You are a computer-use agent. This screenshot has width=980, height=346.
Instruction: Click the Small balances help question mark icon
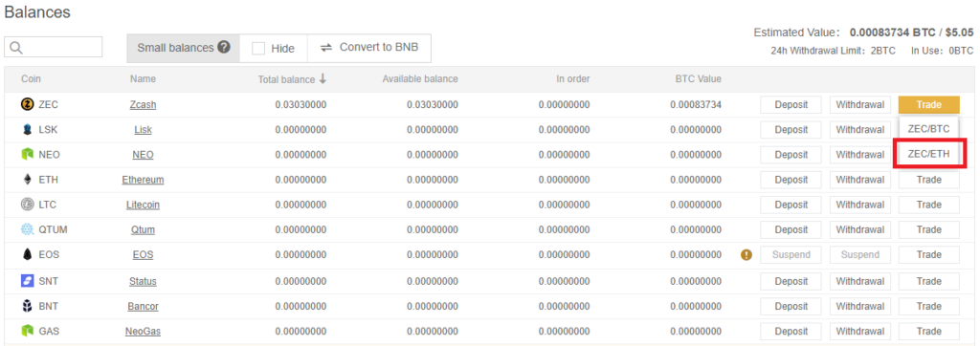tap(224, 48)
